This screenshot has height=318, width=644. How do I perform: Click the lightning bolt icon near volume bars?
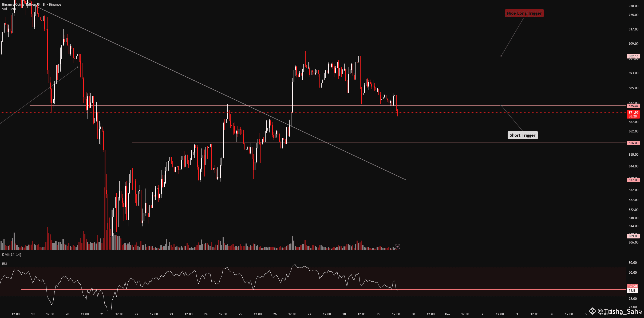[397, 247]
